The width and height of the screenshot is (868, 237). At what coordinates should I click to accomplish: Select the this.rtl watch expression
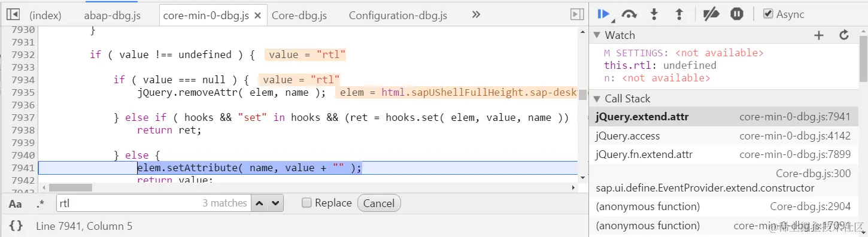[x=660, y=65]
